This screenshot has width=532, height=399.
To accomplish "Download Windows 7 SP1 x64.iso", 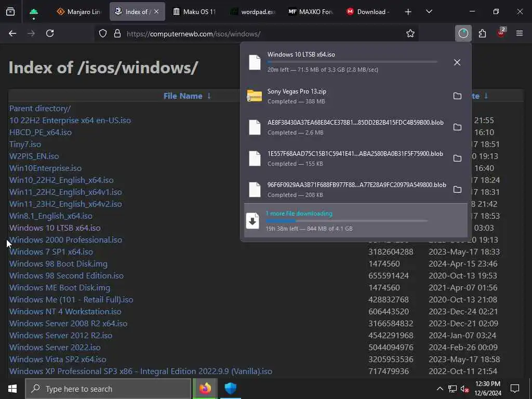I will pyautogui.click(x=51, y=252).
